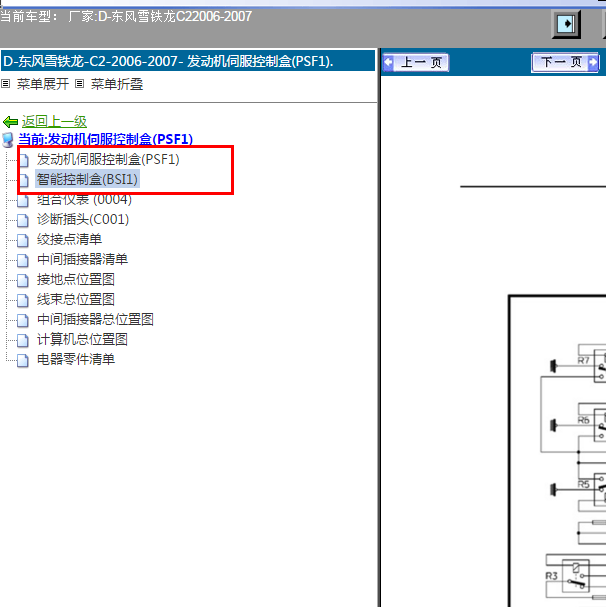Open 线束总位置图 tree item
Image resolution: width=606 pixels, height=607 pixels.
coord(76,299)
